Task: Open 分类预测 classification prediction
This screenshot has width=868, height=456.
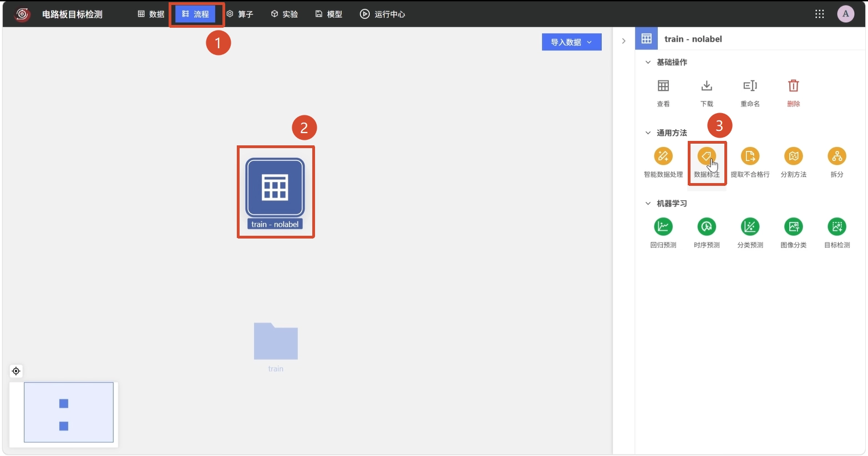Action: tap(750, 227)
